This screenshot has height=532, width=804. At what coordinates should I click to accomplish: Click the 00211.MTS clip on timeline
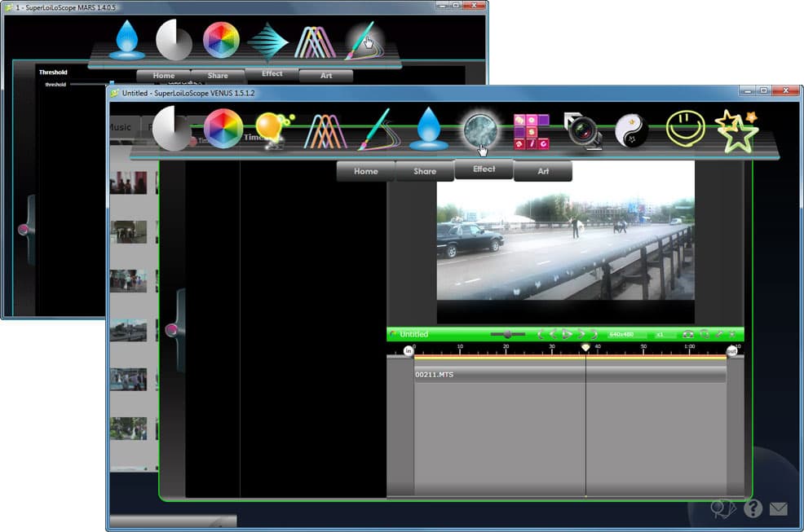coord(570,375)
